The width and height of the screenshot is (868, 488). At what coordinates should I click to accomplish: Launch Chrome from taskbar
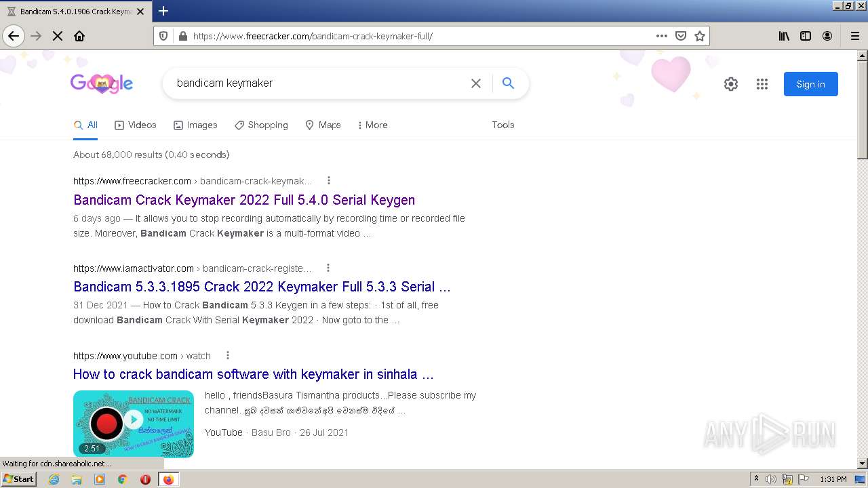click(123, 479)
